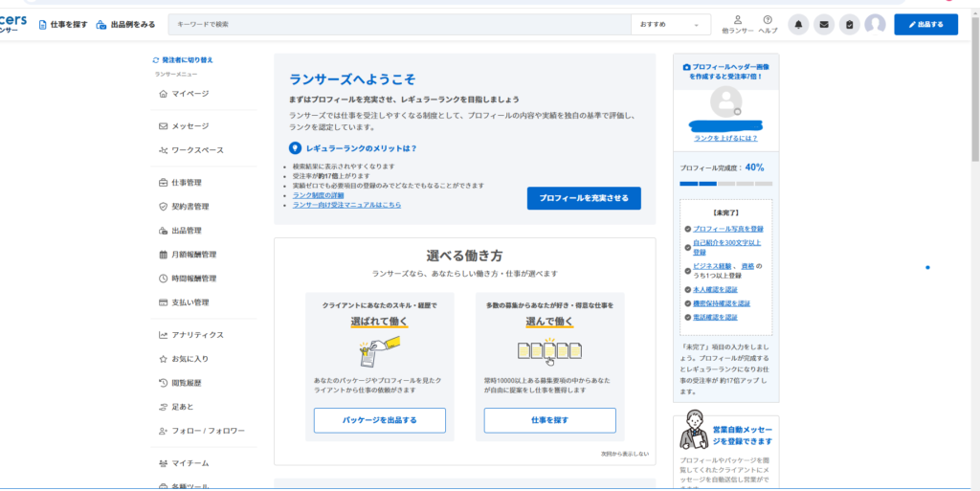The image size is (980, 491).
Task: Open the clipboard task icon in header
Action: point(850,24)
